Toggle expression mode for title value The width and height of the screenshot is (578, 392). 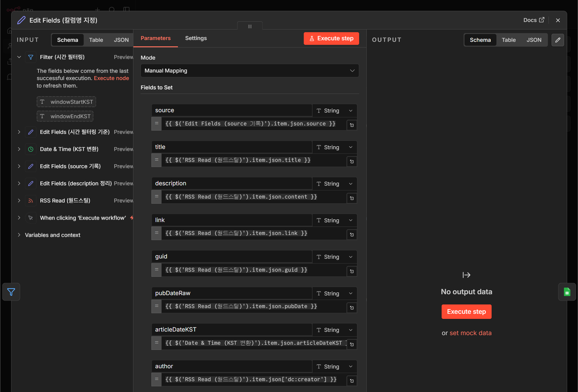coord(157,160)
